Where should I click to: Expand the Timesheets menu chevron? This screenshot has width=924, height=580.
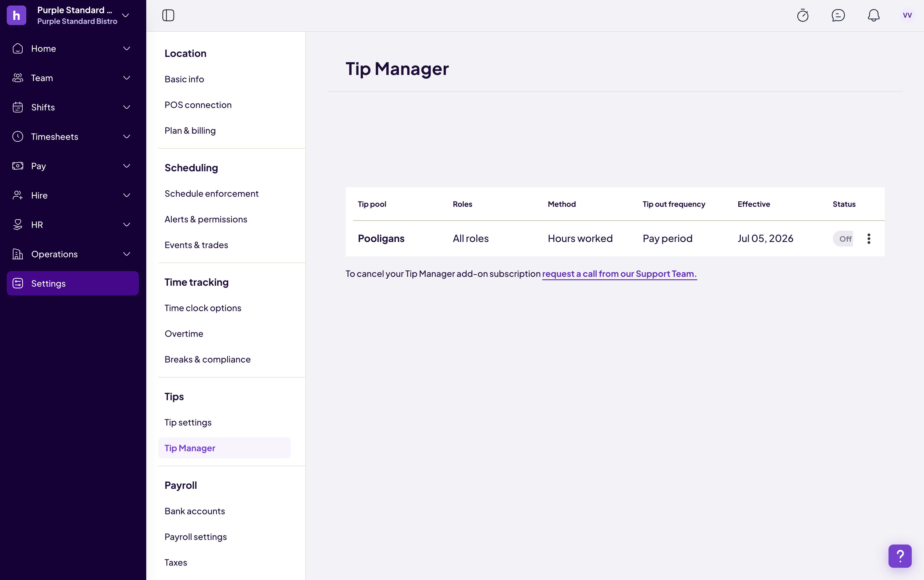point(127,136)
